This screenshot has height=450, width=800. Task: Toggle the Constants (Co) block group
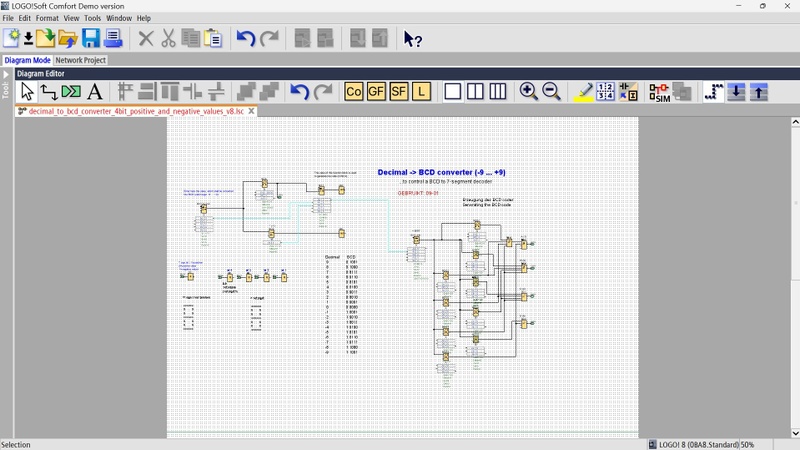353,92
